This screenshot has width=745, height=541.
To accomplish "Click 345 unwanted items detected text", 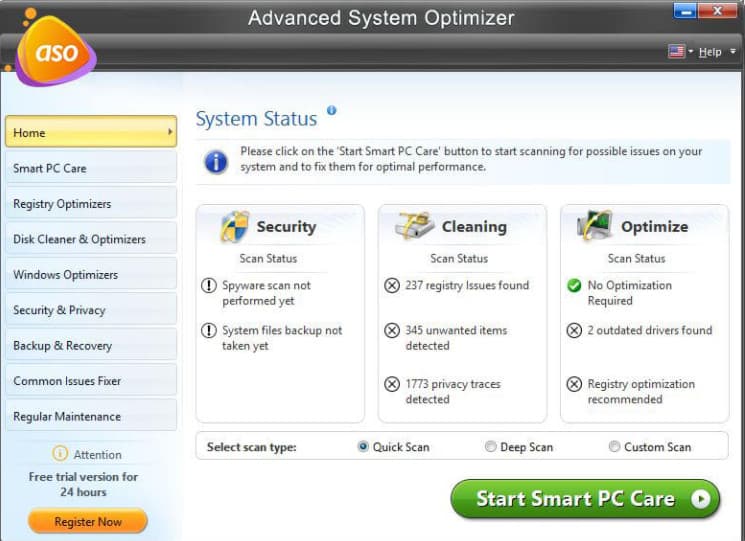I will click(456, 338).
